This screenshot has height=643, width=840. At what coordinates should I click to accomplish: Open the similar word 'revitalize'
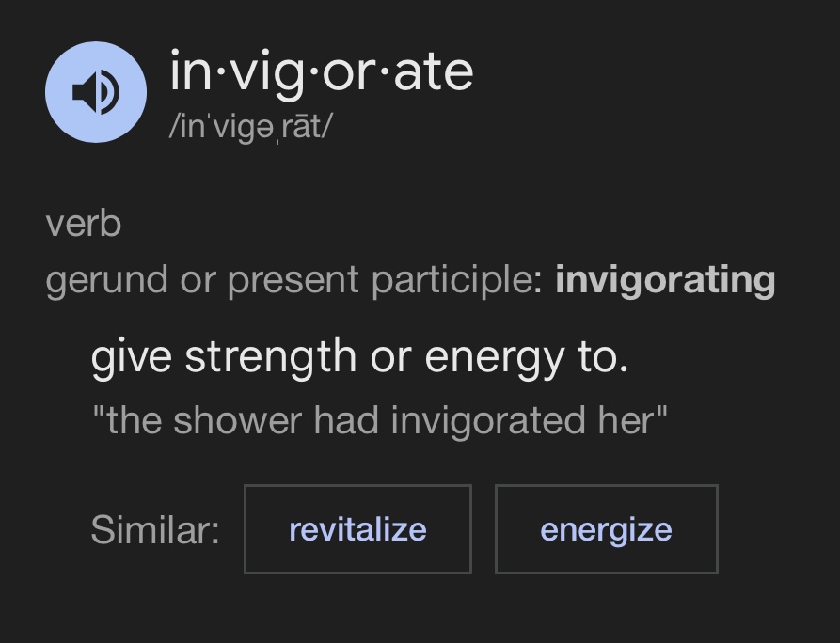tap(357, 529)
